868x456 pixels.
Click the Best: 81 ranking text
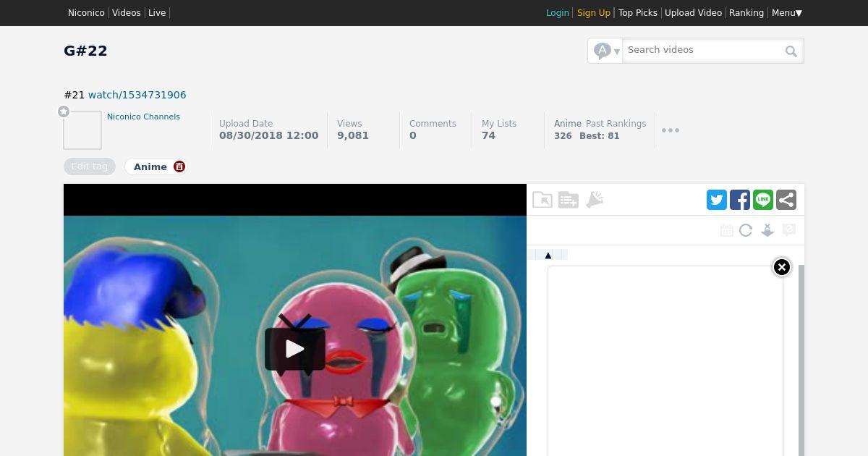tap(600, 136)
